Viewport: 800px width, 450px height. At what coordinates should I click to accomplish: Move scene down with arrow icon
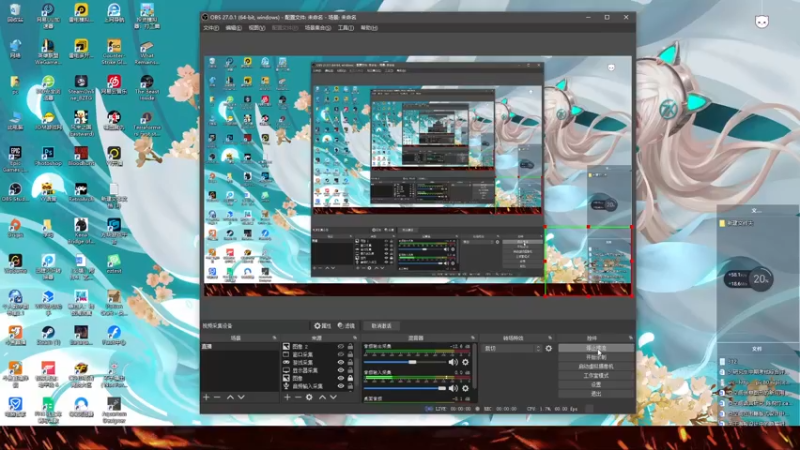[x=241, y=397]
